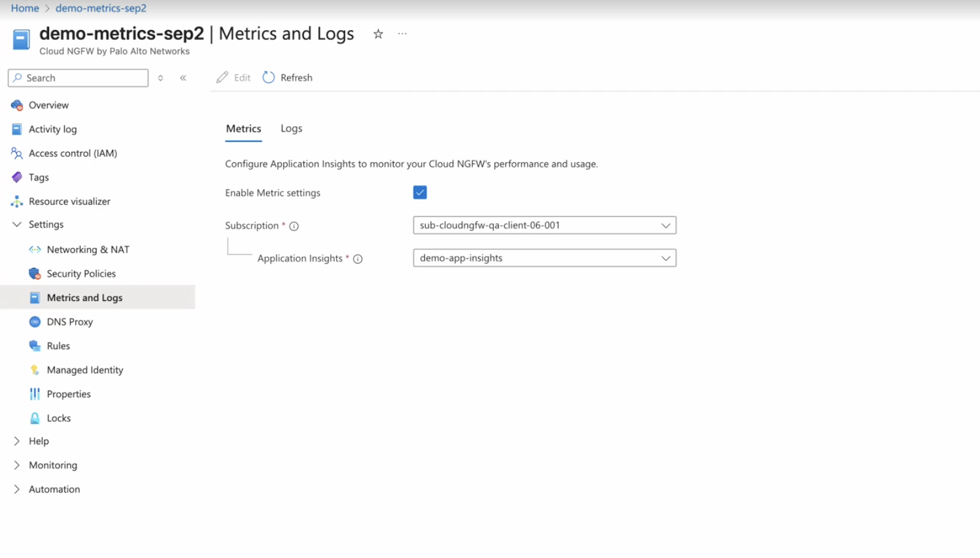
Task: Click the favorite star icon beside title
Action: (378, 34)
